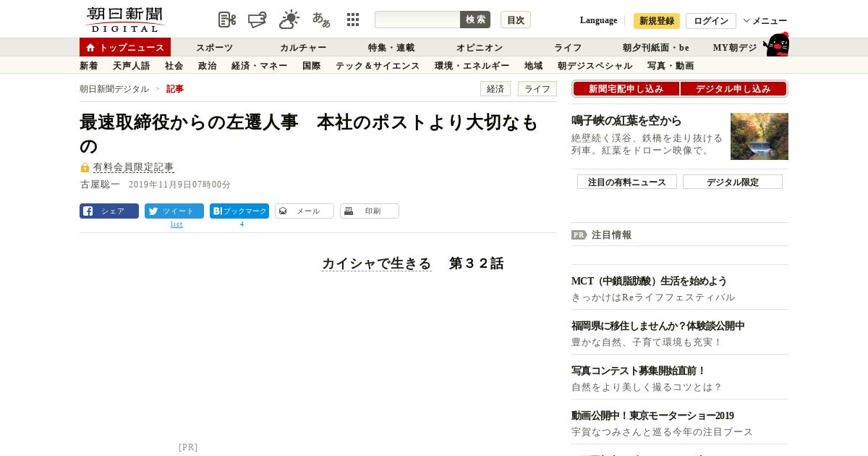
Task: Open the 有料会員限定記事 link
Action: coord(134,167)
